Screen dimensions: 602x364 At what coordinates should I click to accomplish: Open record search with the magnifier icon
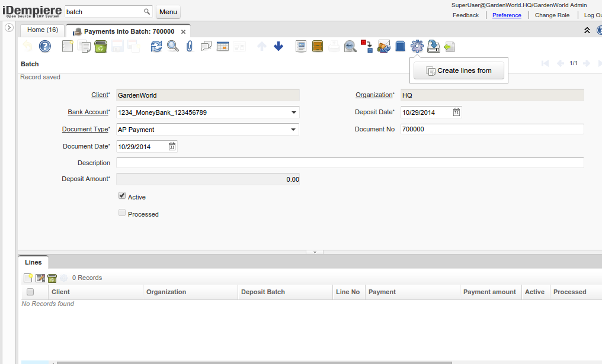point(172,46)
